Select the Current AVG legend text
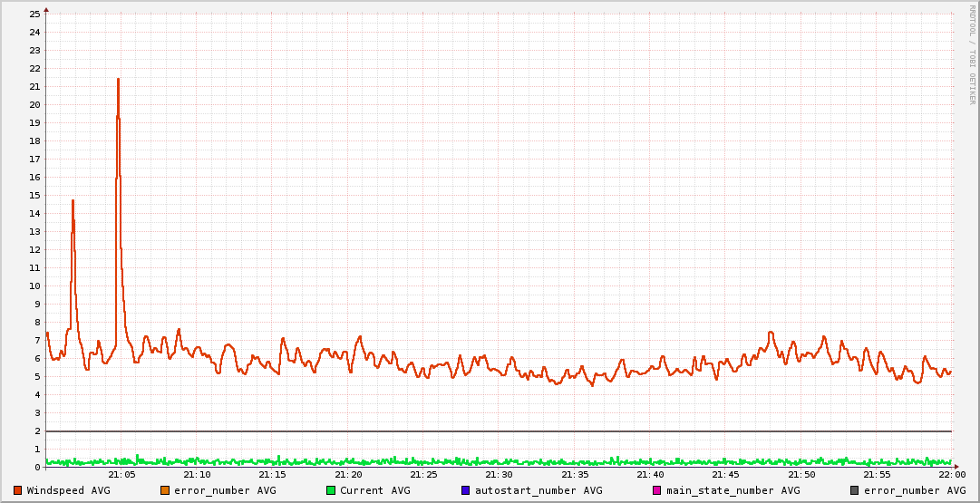 [x=374, y=490]
